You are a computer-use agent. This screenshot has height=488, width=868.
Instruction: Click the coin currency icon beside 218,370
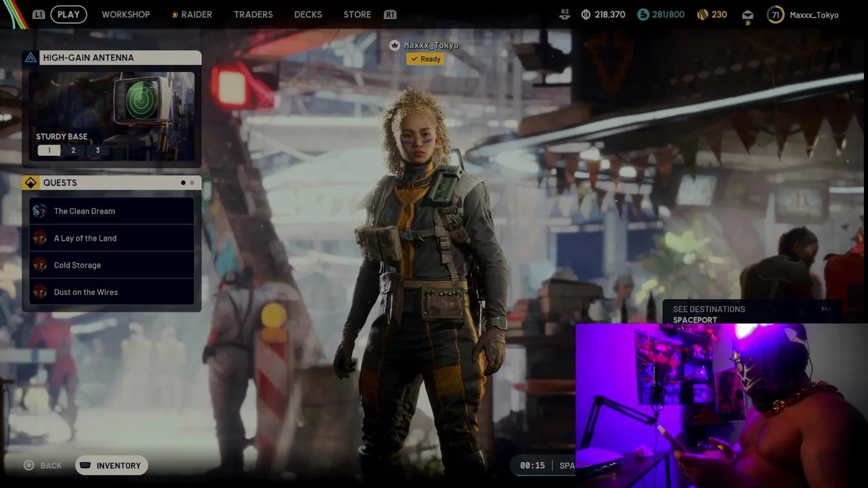586,14
